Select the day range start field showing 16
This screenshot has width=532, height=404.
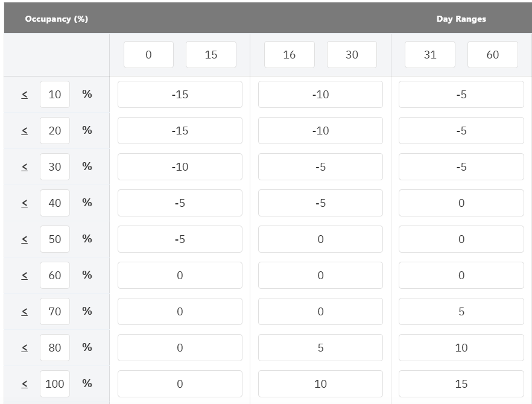click(x=290, y=55)
